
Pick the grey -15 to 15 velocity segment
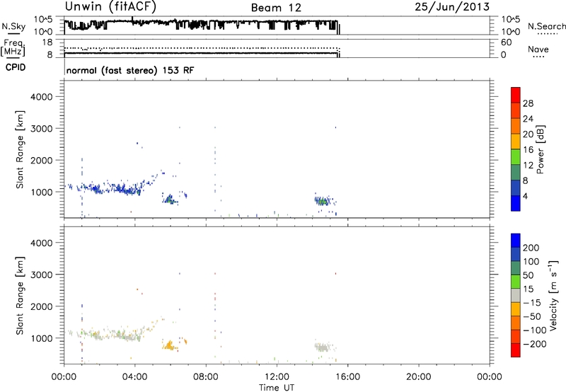click(x=516, y=295)
